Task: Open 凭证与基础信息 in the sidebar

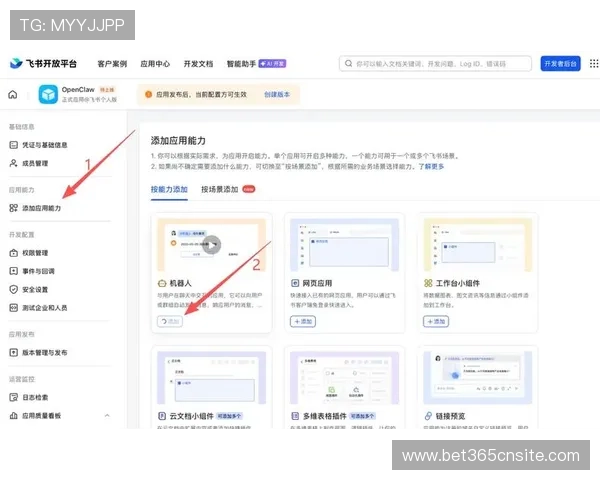Action: (x=44, y=145)
